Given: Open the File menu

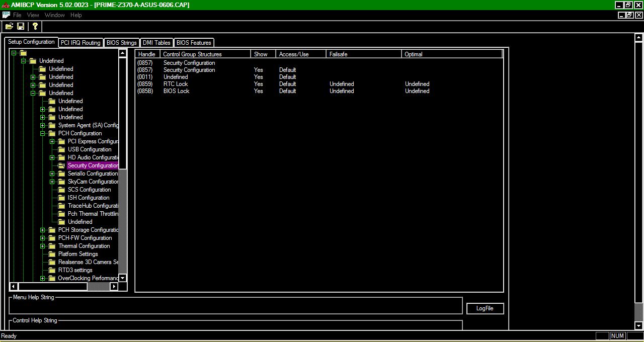Looking at the screenshot, I should click(x=17, y=15).
